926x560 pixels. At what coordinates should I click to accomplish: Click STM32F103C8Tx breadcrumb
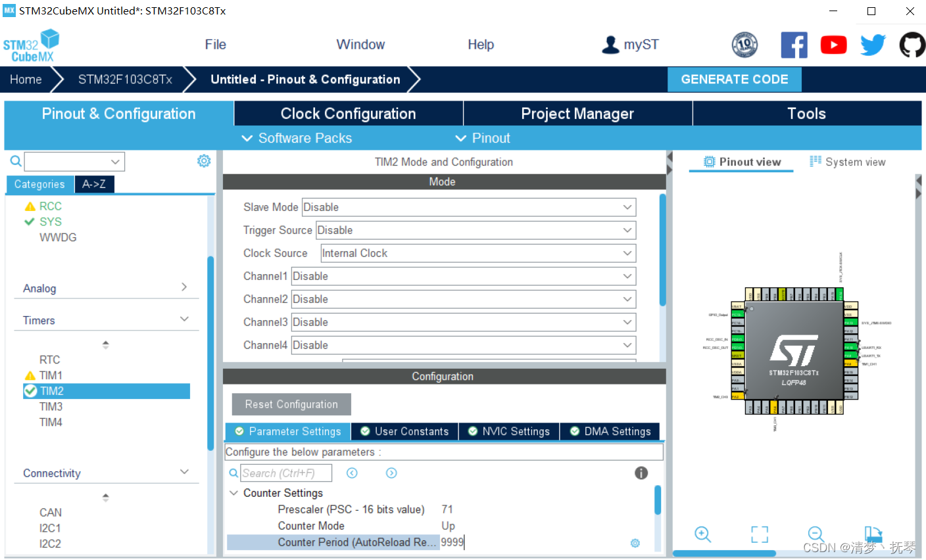125,79
